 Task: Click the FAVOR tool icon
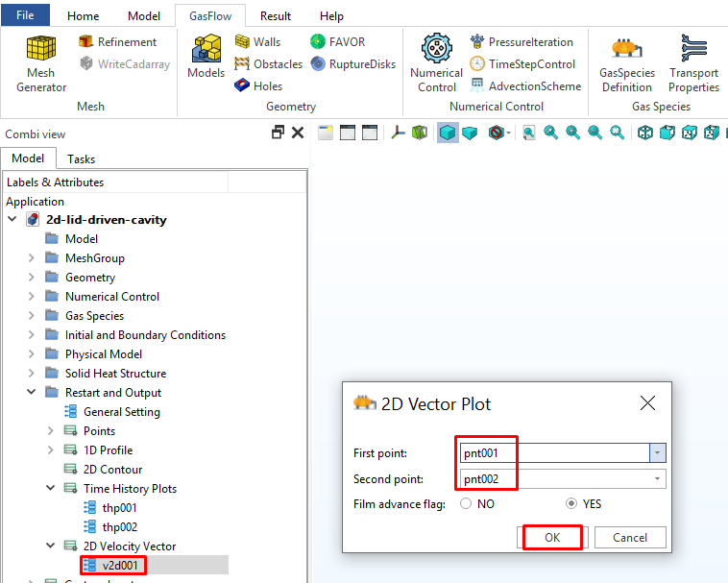337,42
